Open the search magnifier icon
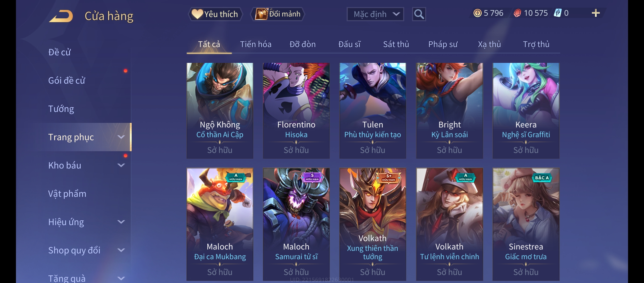This screenshot has width=644, height=283. [419, 14]
